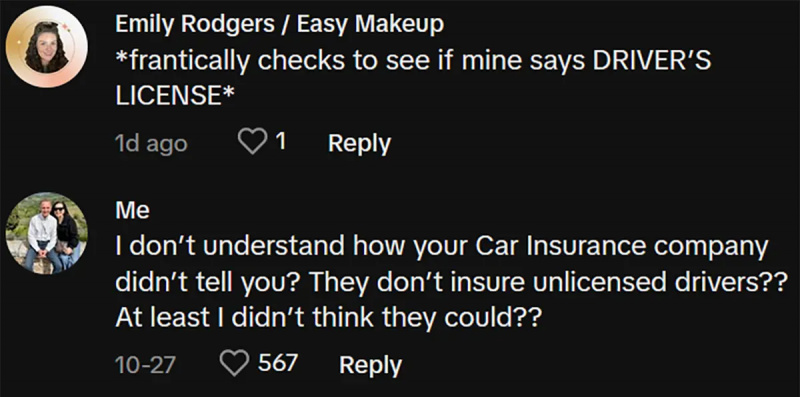The width and height of the screenshot is (800, 397).
Task: Click the 567 like count
Action: pyautogui.click(x=278, y=364)
